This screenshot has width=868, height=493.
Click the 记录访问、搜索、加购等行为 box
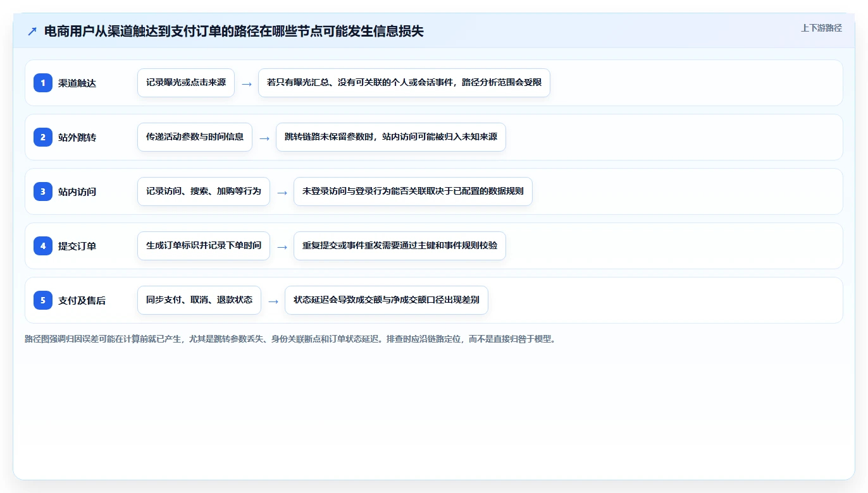point(204,192)
